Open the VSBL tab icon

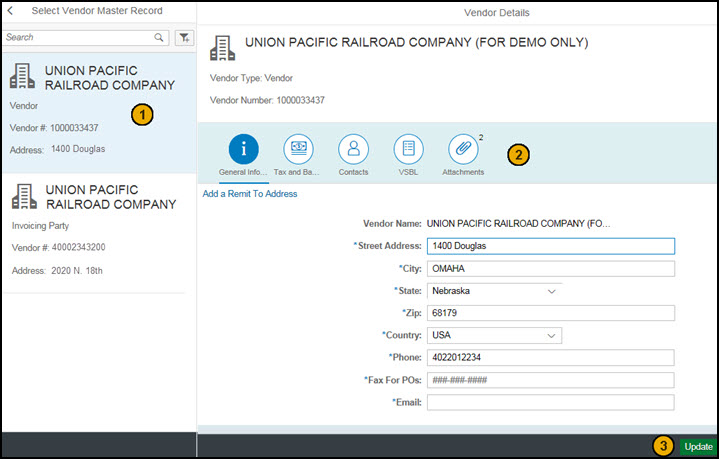click(408, 149)
